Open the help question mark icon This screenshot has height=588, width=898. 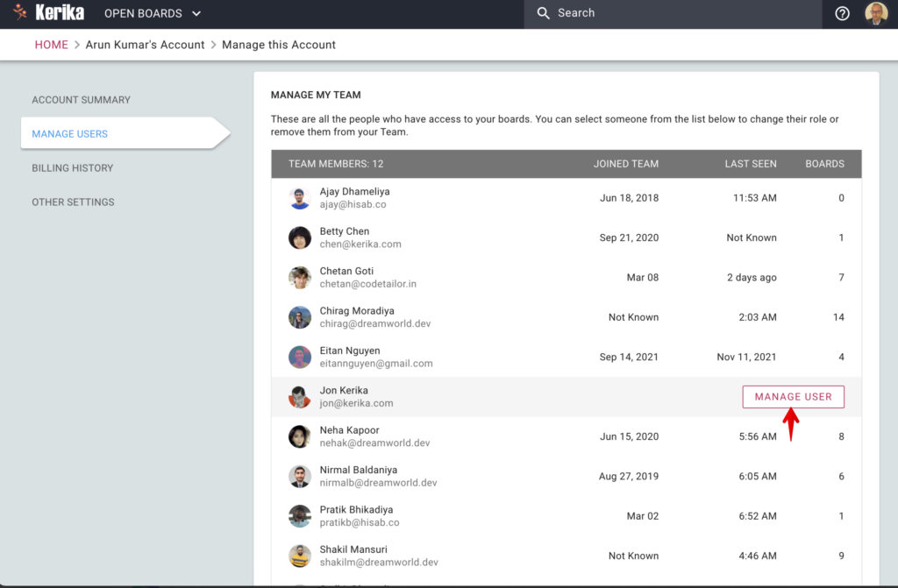point(842,13)
